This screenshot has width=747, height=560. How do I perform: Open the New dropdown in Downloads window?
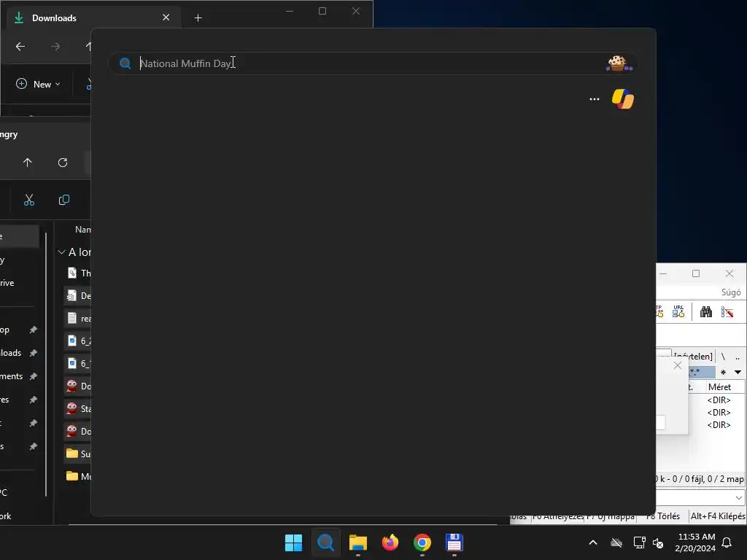(38, 85)
